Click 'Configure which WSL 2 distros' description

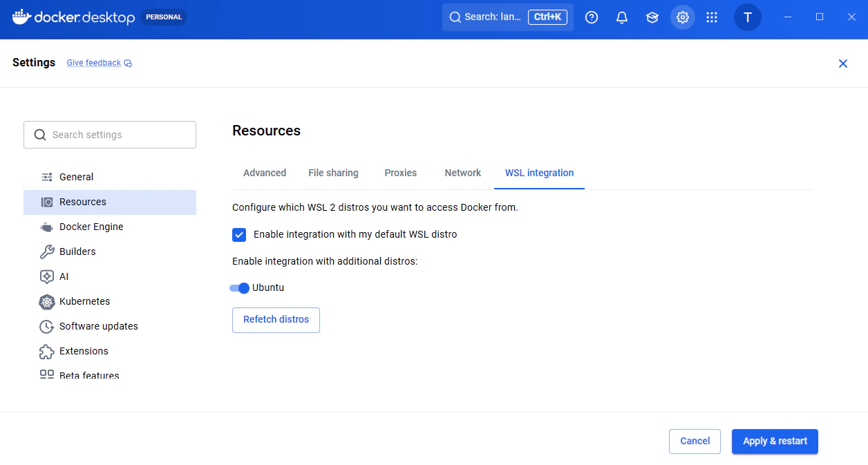pyautogui.click(x=375, y=207)
